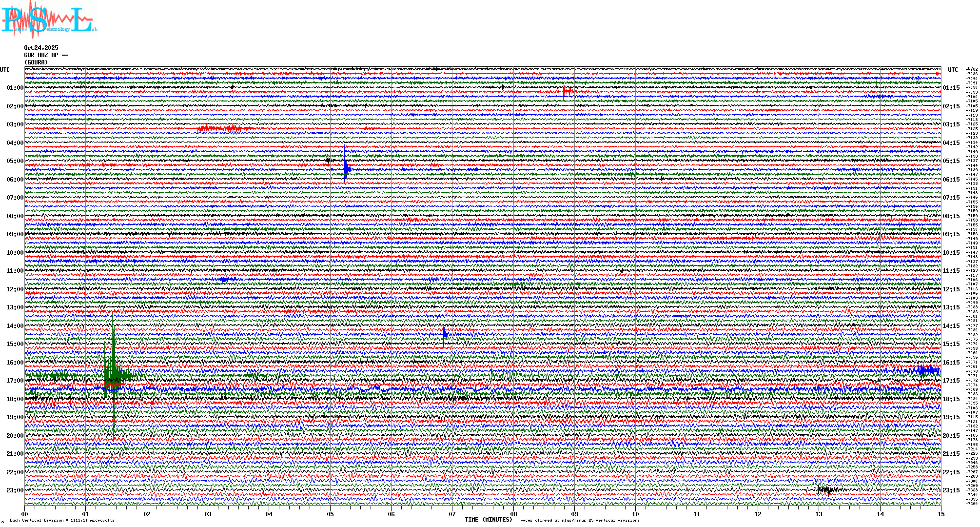Click the (GOURA) station name label
The height and width of the screenshot is (527, 980).
click(36, 62)
